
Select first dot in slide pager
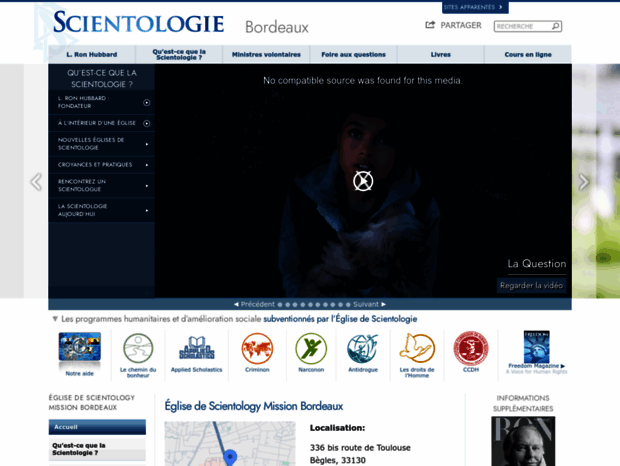tap(280, 305)
